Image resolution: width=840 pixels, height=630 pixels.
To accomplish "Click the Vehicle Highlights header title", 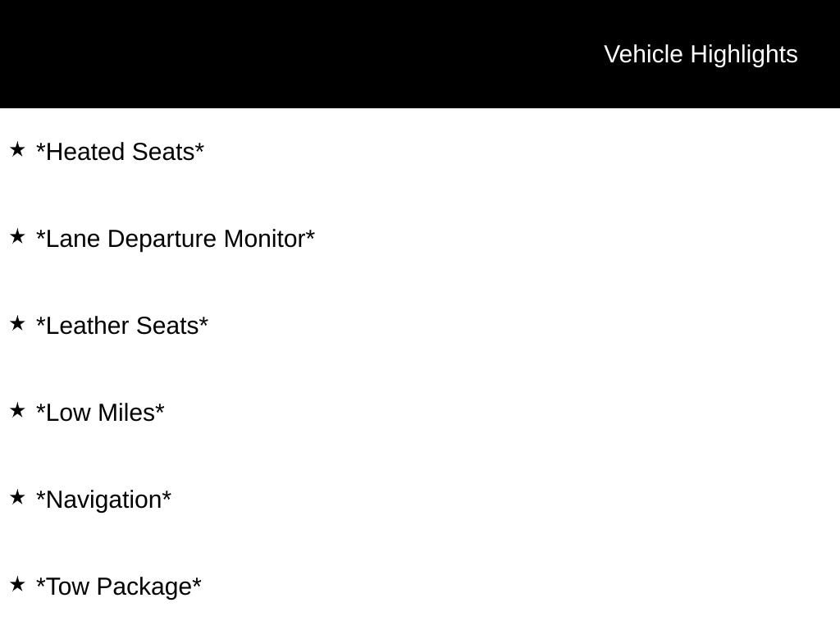I will tap(701, 55).
